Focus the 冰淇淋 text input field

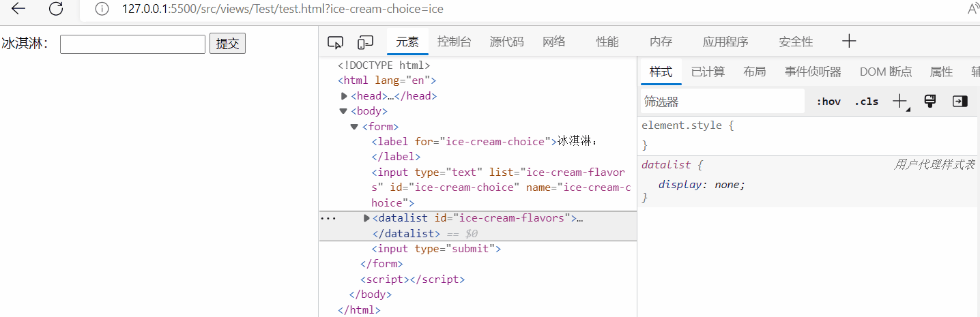point(132,44)
